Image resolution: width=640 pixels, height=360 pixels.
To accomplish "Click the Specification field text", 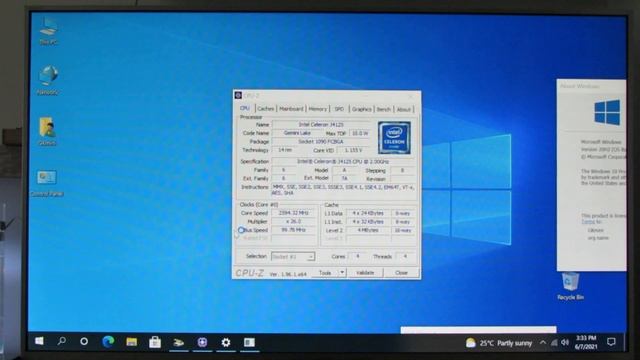I will coord(343,162).
